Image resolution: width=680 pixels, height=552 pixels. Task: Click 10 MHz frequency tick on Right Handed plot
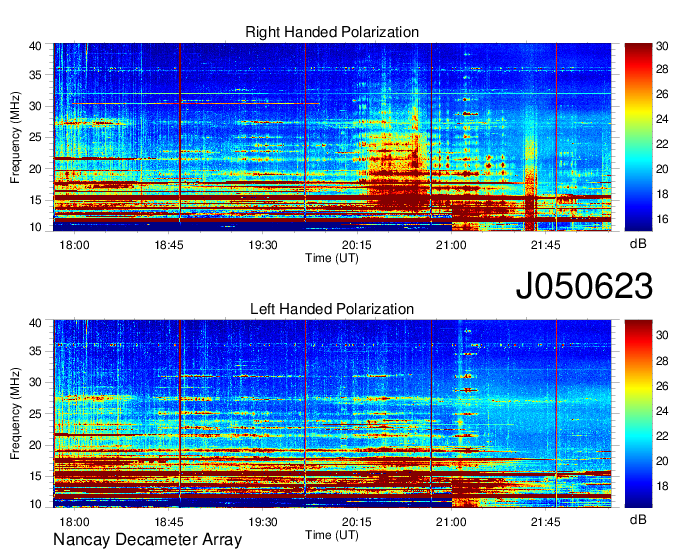pyautogui.click(x=35, y=227)
